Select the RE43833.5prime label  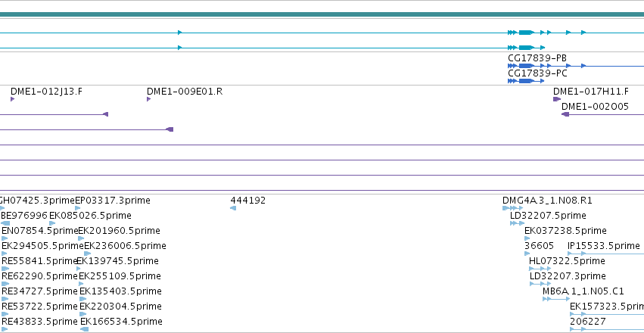pyautogui.click(x=39, y=322)
